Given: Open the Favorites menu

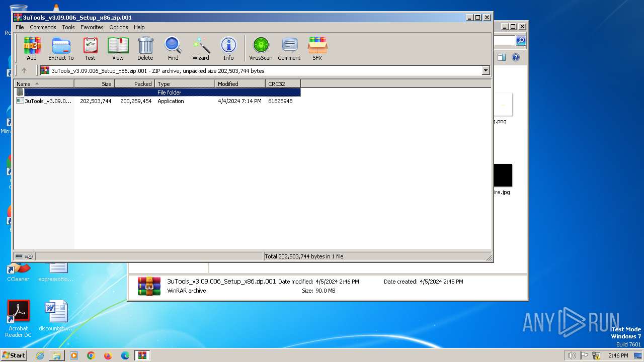Looking at the screenshot, I should (x=92, y=27).
